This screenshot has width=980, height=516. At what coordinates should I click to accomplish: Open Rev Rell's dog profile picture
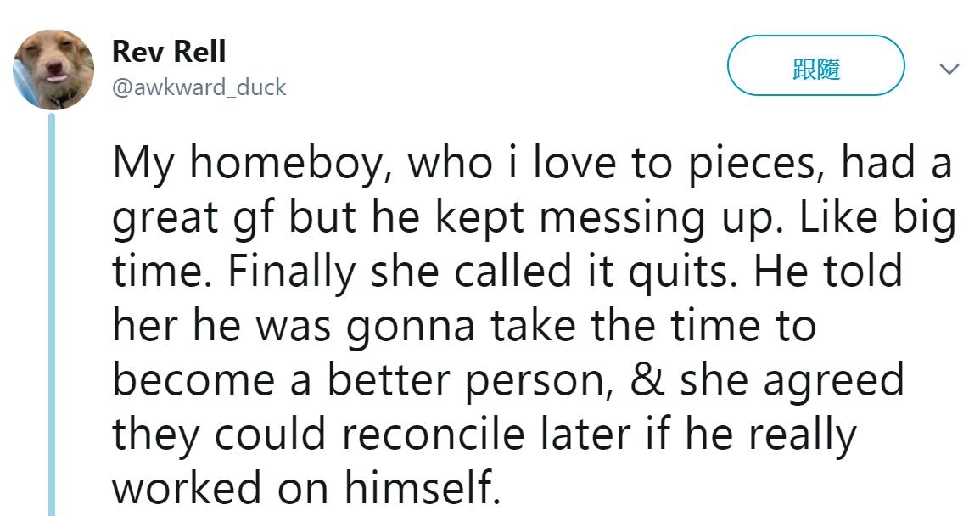pyautogui.click(x=53, y=70)
